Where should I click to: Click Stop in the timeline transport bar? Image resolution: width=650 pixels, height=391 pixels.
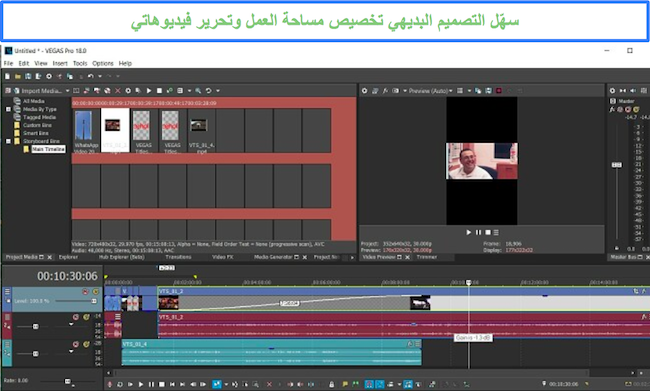(x=162, y=384)
